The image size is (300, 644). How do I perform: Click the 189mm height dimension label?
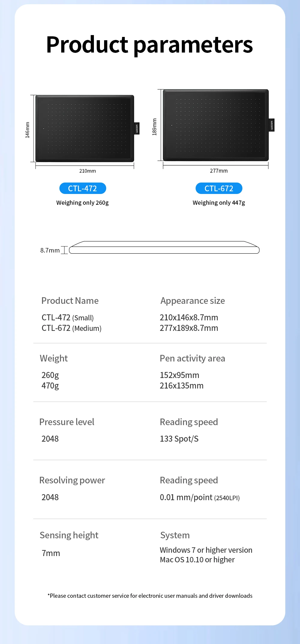tap(154, 127)
